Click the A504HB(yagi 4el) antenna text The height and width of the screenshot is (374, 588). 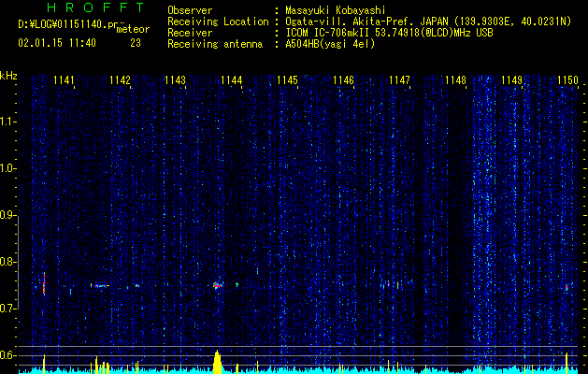coord(330,44)
